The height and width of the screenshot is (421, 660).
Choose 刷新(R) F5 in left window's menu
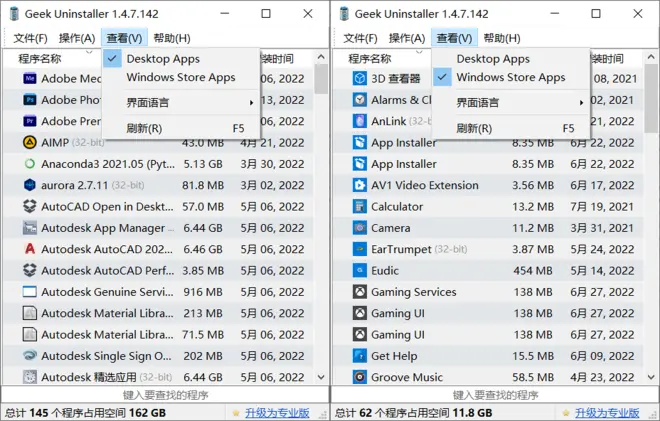pos(181,128)
